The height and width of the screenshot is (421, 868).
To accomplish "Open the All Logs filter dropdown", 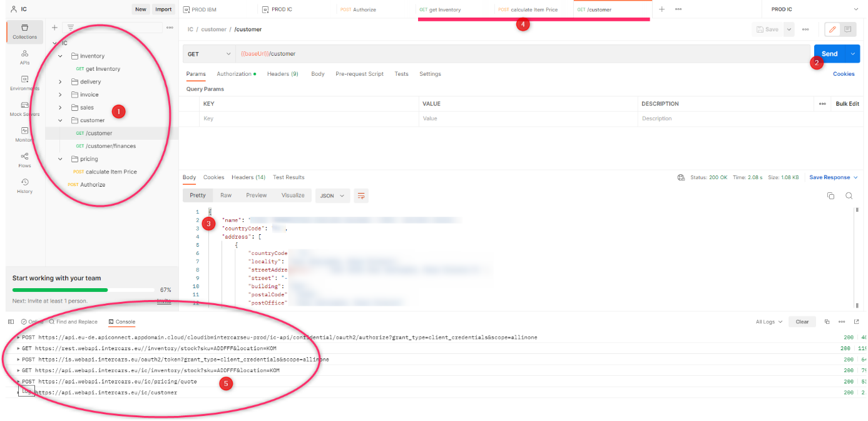I will tap(769, 322).
